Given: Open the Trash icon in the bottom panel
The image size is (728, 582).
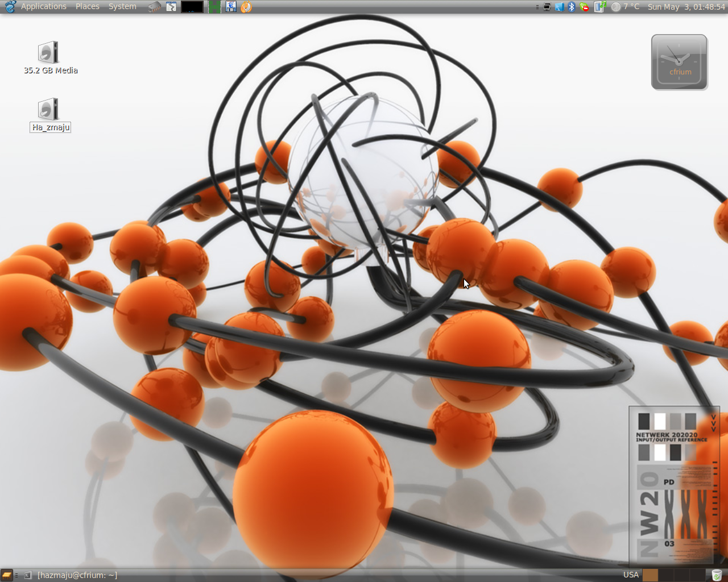Looking at the screenshot, I should [x=717, y=575].
